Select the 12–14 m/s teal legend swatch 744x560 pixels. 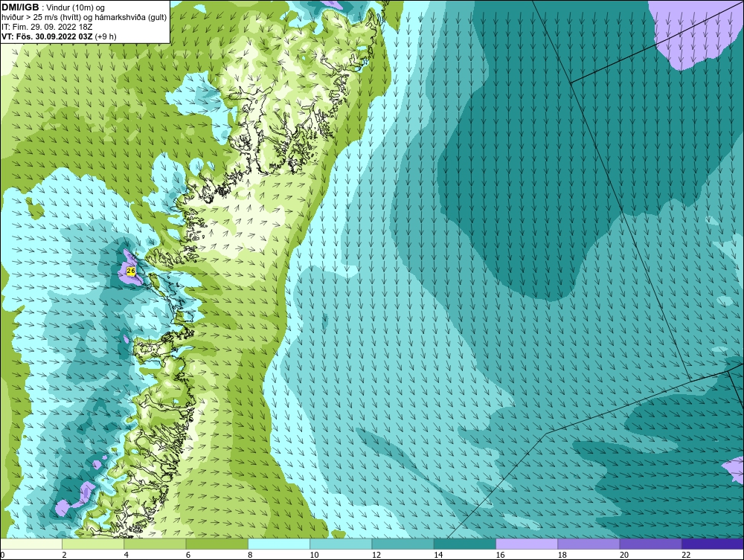[403, 544]
